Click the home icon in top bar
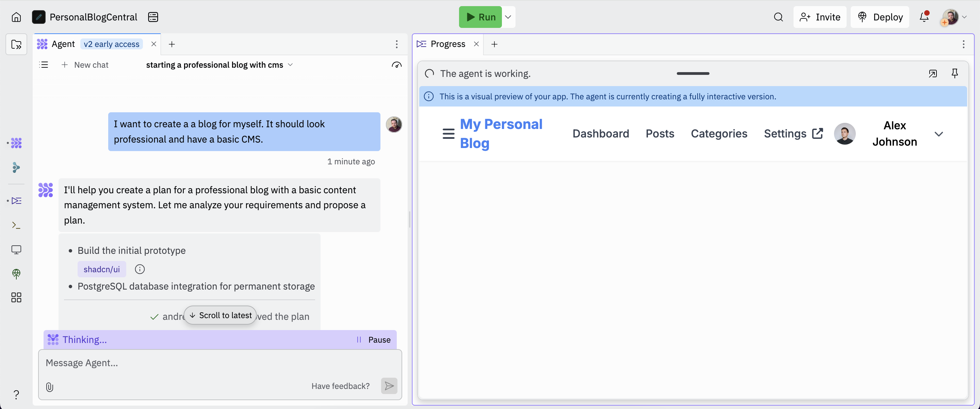Viewport: 980px width, 409px height. tap(16, 17)
